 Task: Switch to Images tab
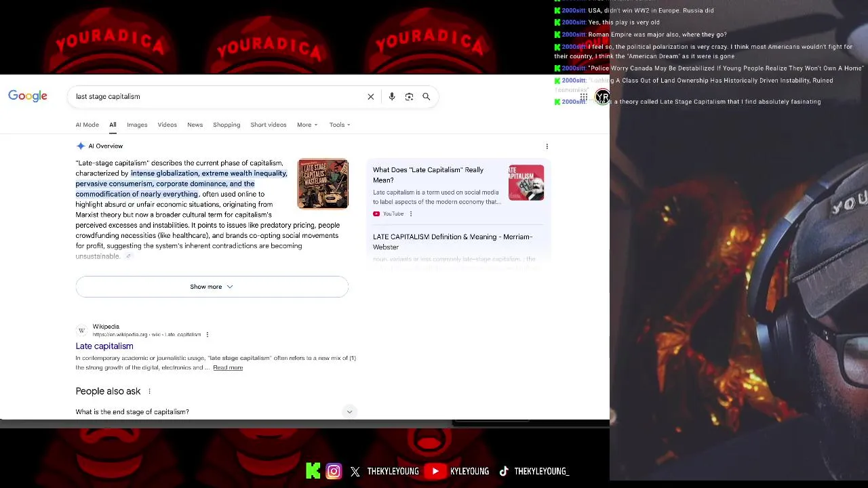click(137, 125)
